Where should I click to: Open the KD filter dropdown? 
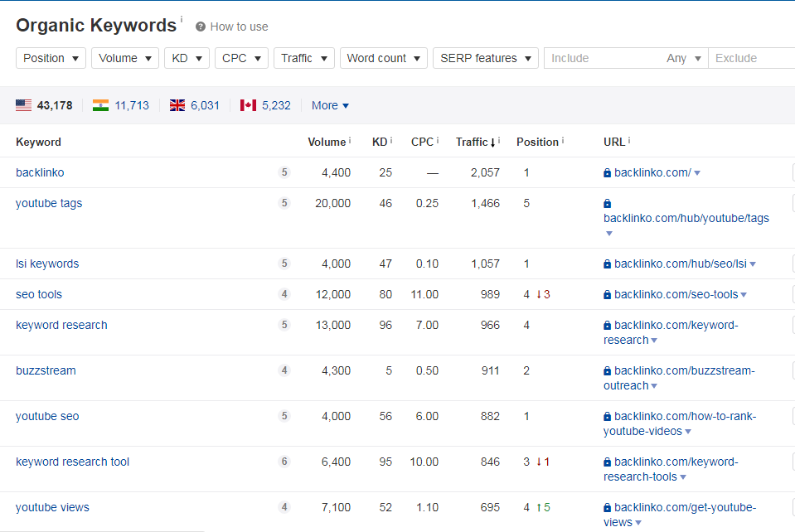[x=187, y=58]
